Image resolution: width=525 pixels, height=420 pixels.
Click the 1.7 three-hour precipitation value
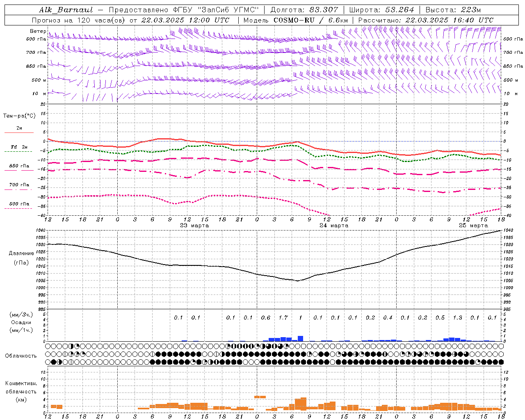tap(283, 317)
